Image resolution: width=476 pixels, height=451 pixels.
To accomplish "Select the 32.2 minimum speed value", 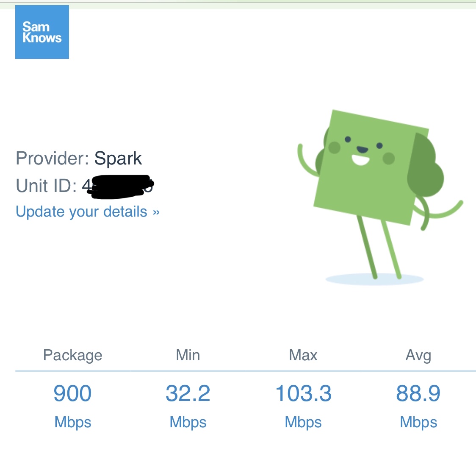I will 188,393.
